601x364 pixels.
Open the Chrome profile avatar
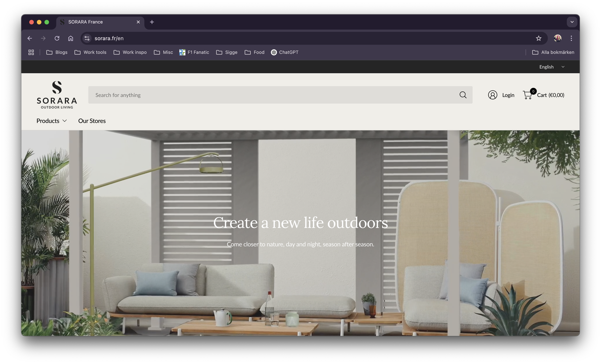click(557, 38)
